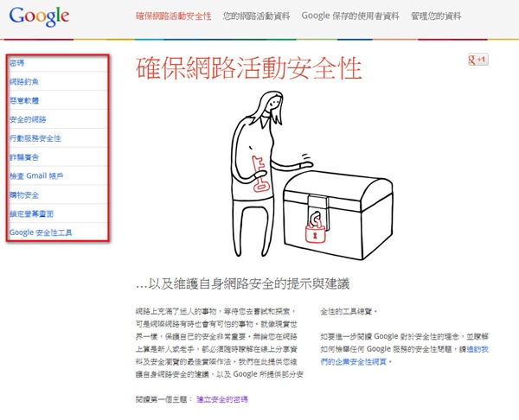Follow the 建立安全的密碼 link

point(222,399)
